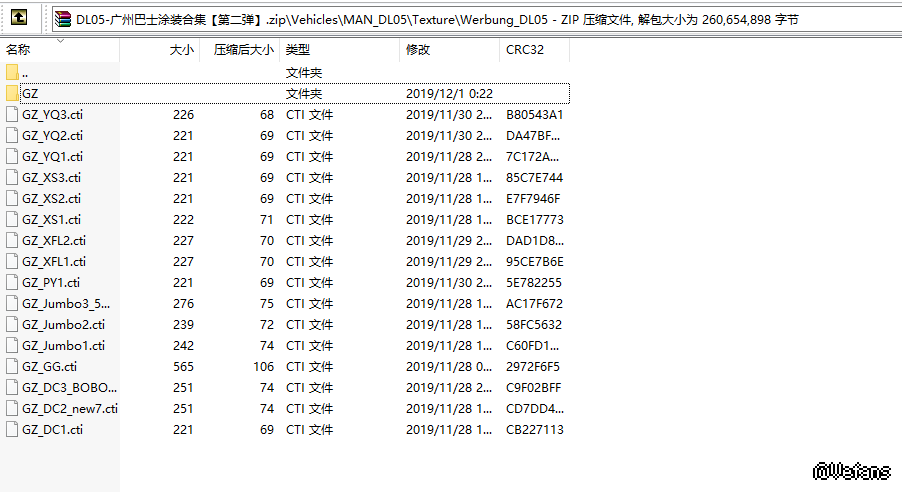Click CRC32 value 2972F6F5
This screenshot has width=902, height=492.
pyautogui.click(x=533, y=367)
